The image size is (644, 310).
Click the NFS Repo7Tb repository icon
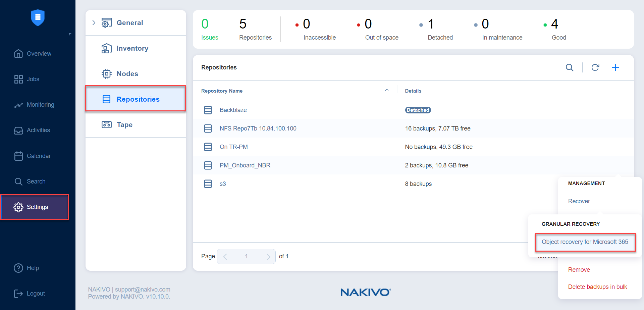208,128
